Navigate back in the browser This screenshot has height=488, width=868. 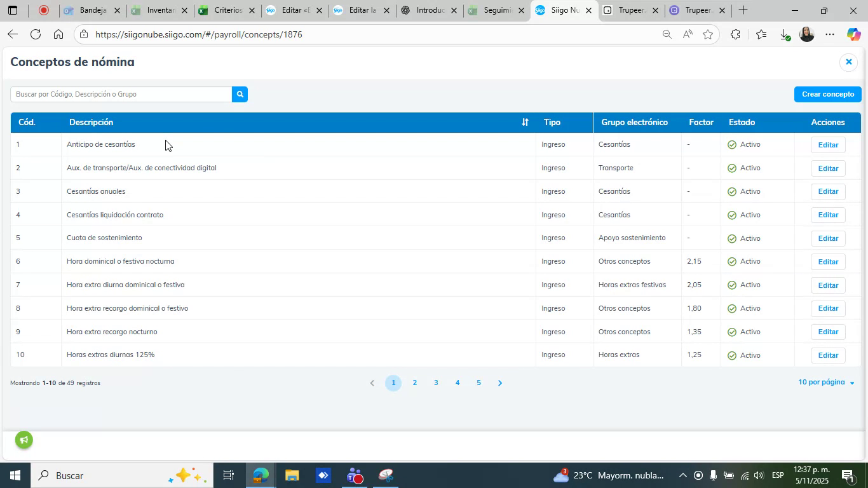[12, 34]
